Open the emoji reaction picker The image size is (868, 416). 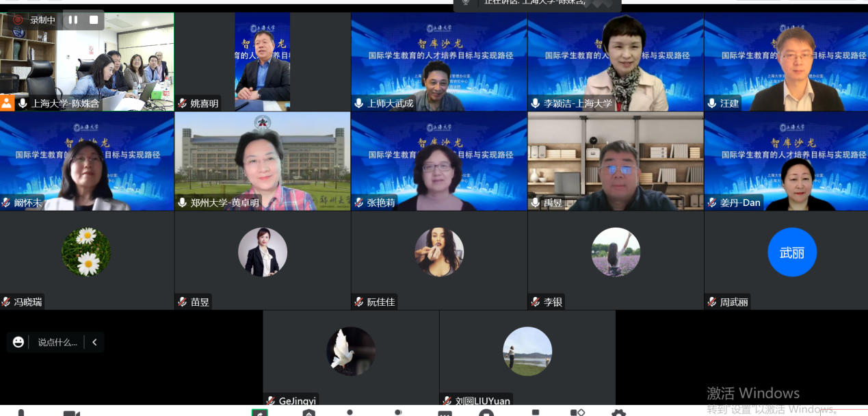[x=18, y=342]
